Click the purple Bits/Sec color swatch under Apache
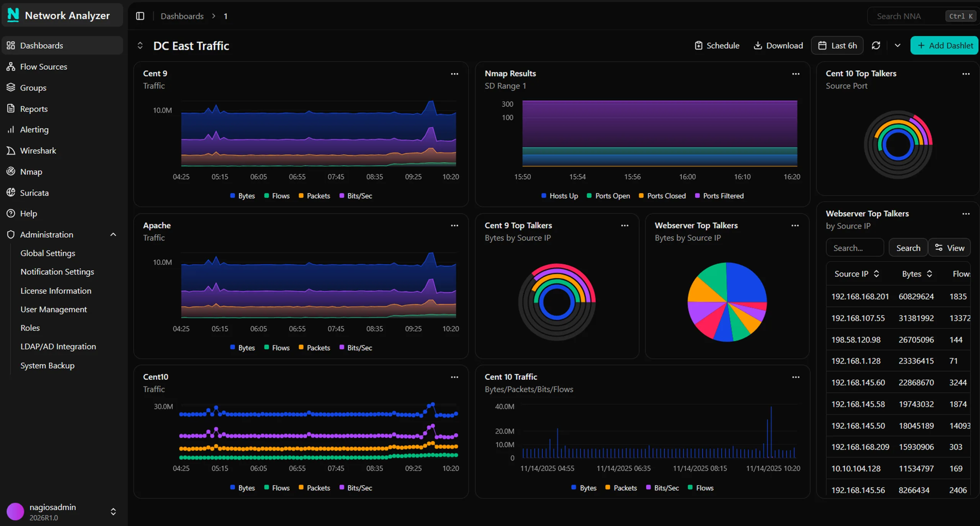This screenshot has height=526, width=980. (342, 347)
